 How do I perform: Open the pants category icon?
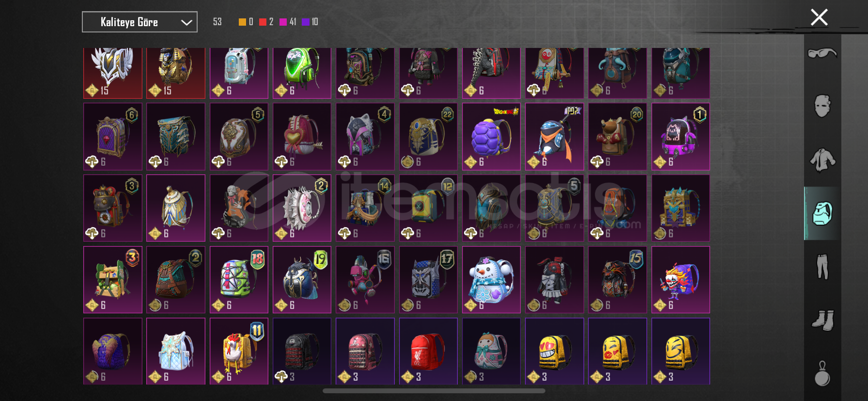(822, 267)
